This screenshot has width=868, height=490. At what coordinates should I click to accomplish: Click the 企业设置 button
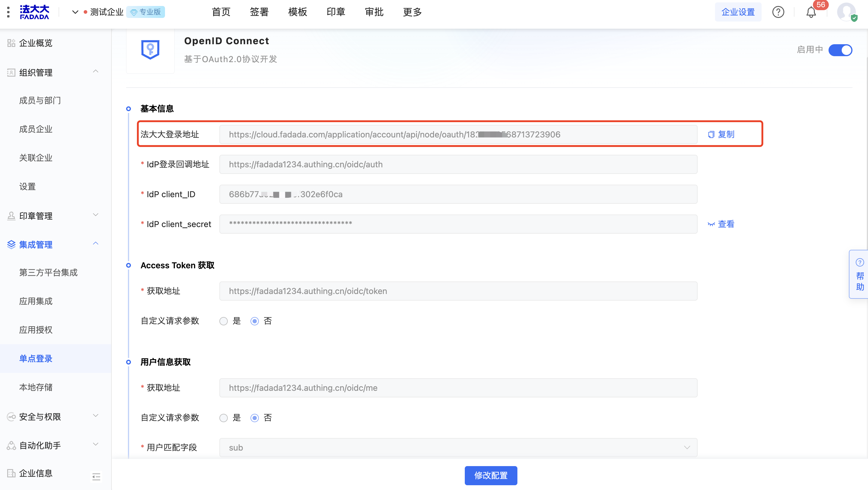pyautogui.click(x=738, y=12)
